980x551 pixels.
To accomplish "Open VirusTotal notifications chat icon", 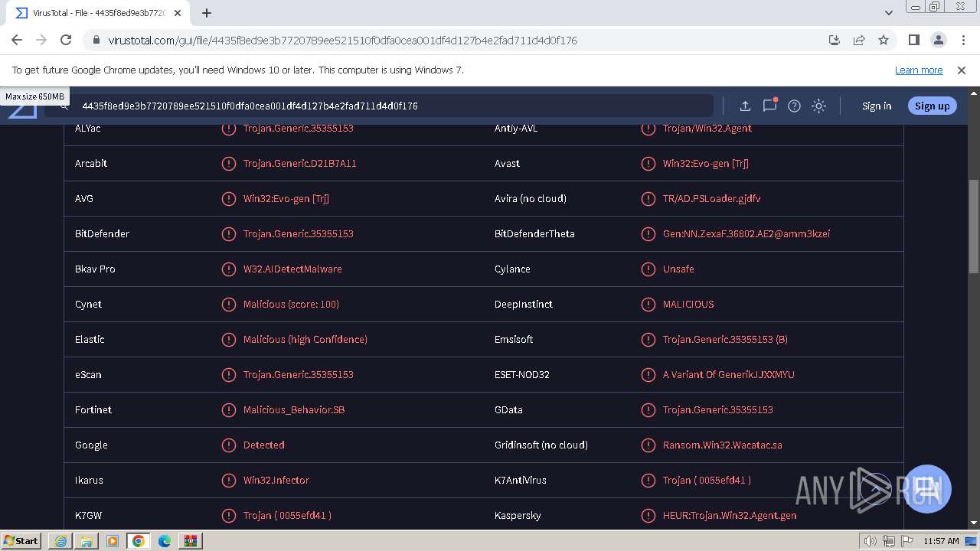I will [769, 106].
